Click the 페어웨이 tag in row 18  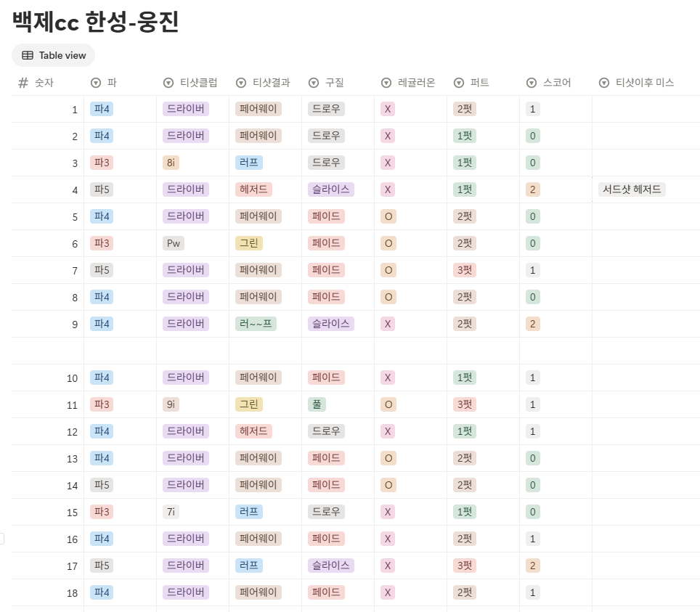coord(259,592)
